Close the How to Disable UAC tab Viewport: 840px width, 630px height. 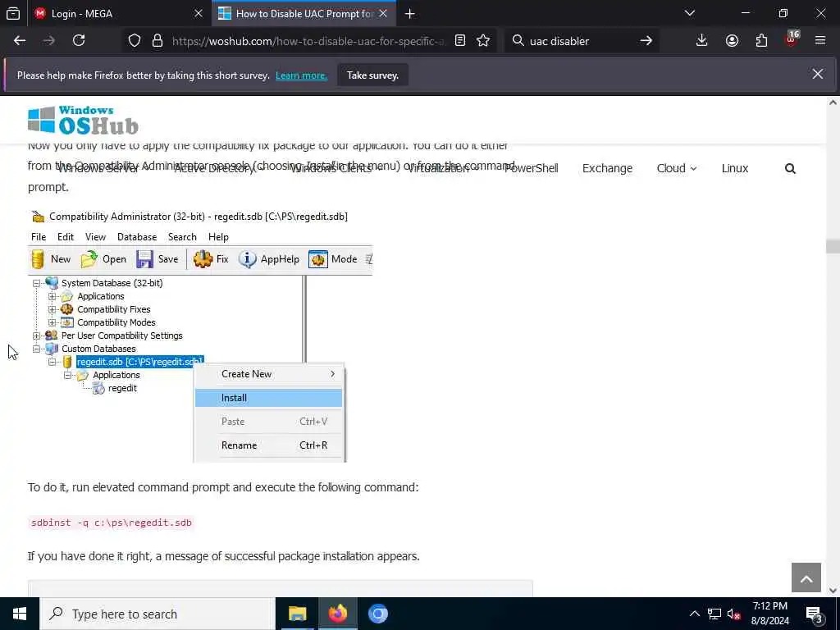pos(383,14)
